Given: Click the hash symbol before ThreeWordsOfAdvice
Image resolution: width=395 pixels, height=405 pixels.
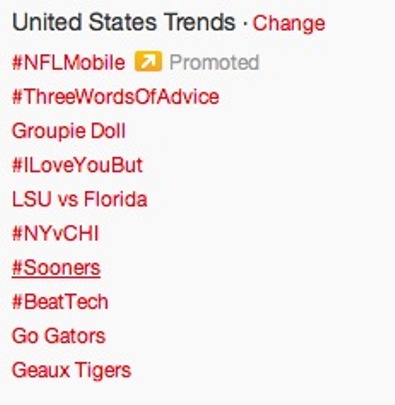Looking at the screenshot, I should tap(17, 97).
